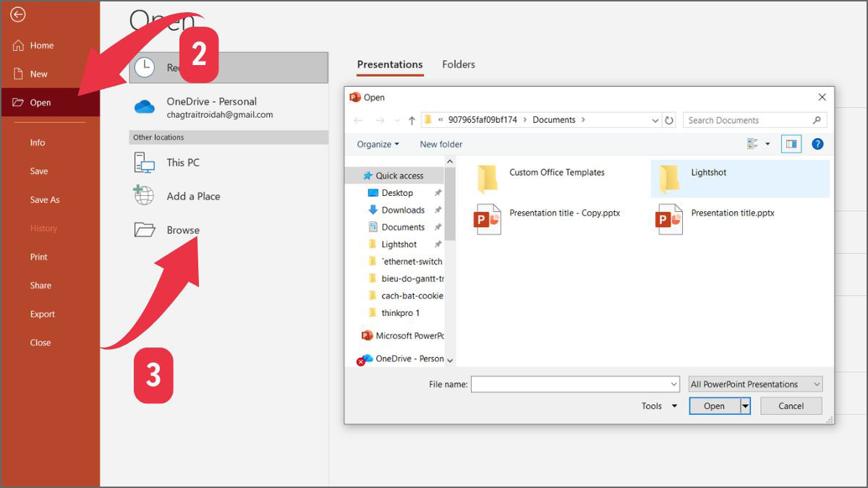The width and height of the screenshot is (868, 488).
Task: Toggle the preview pane in the Open dialog
Action: pos(791,144)
